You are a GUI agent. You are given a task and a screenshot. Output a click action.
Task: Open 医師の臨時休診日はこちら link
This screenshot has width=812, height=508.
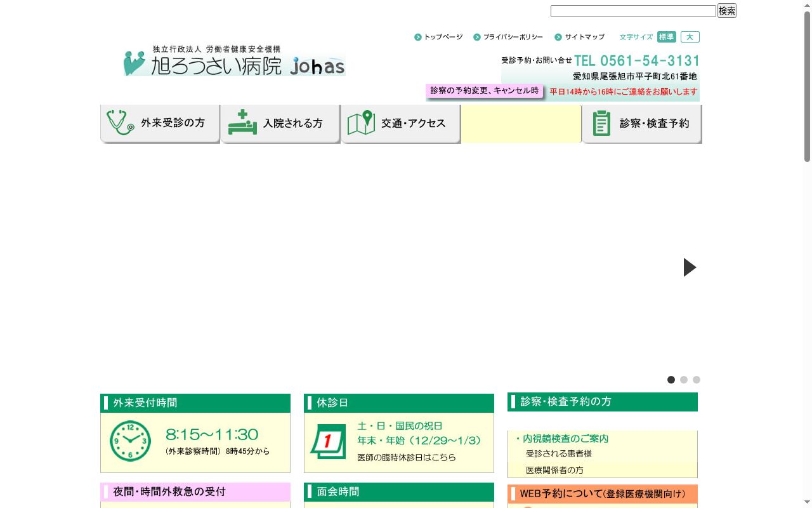pyautogui.click(x=407, y=457)
